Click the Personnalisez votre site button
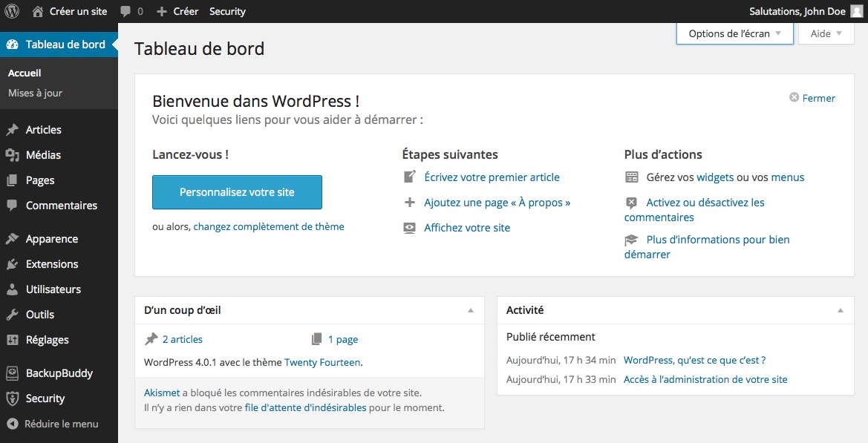Viewport: 868px width, 443px height. tap(237, 192)
